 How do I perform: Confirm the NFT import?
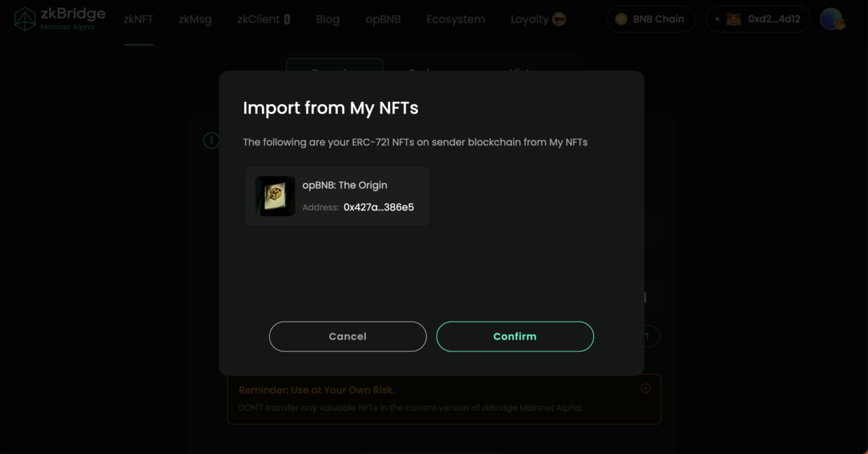pos(514,336)
